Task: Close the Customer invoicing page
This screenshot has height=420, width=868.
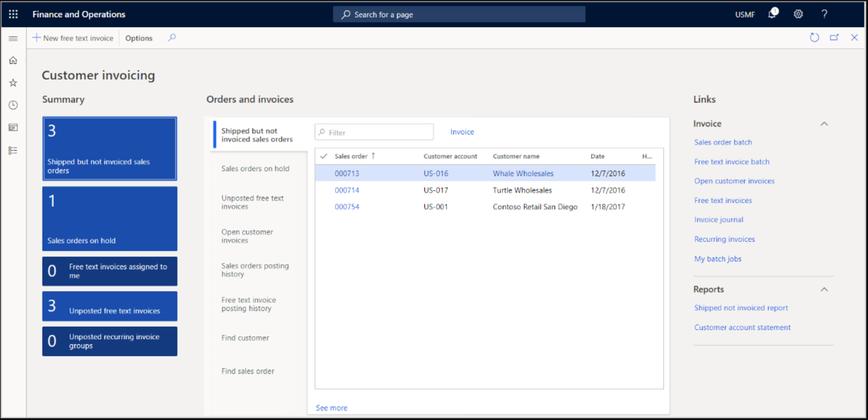Action: pos(854,38)
